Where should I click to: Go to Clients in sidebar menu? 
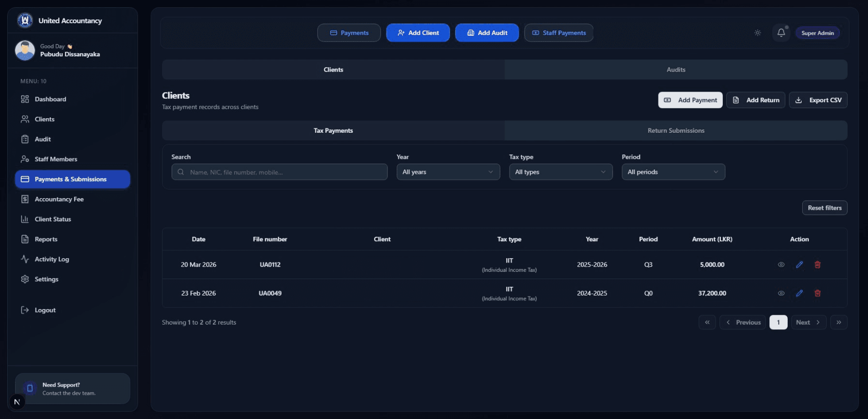(x=73, y=119)
